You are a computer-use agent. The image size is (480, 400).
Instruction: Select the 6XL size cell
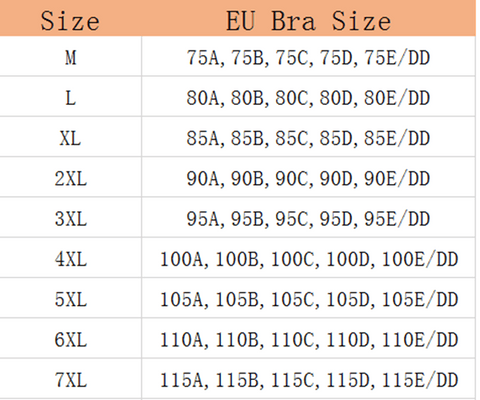(70, 338)
